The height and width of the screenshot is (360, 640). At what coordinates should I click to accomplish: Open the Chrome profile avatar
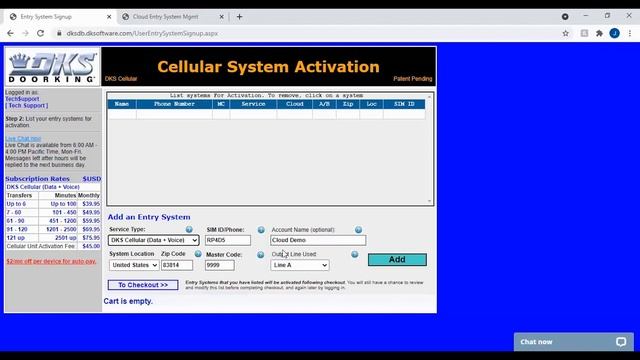pyautogui.click(x=614, y=33)
